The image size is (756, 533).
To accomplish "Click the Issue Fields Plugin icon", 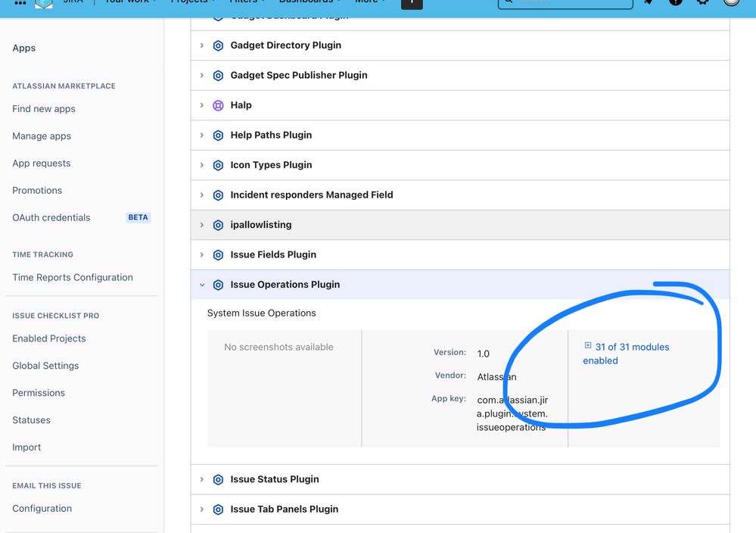I will pos(218,254).
